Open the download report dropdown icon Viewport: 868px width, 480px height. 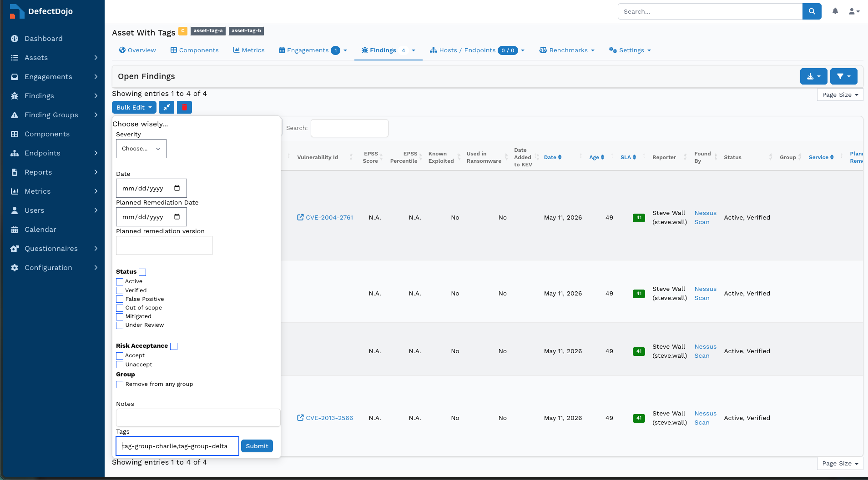813,76
